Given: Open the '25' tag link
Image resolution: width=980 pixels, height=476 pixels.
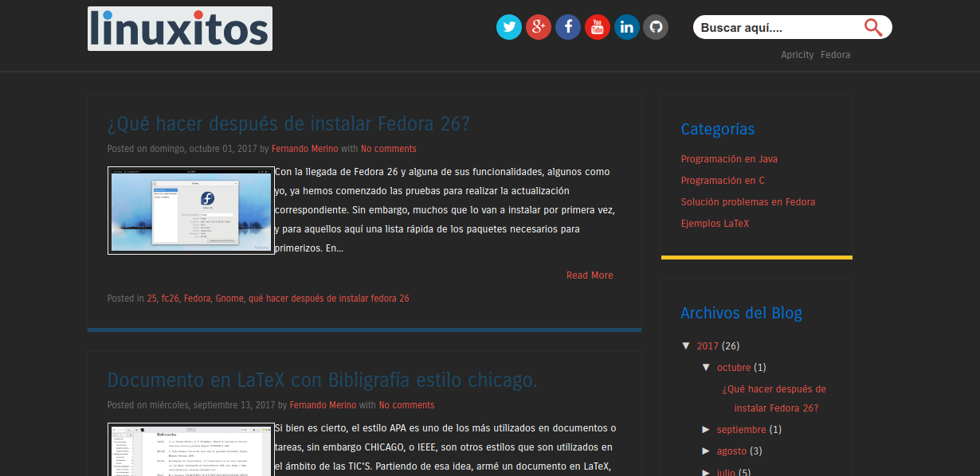Looking at the screenshot, I should click(151, 298).
